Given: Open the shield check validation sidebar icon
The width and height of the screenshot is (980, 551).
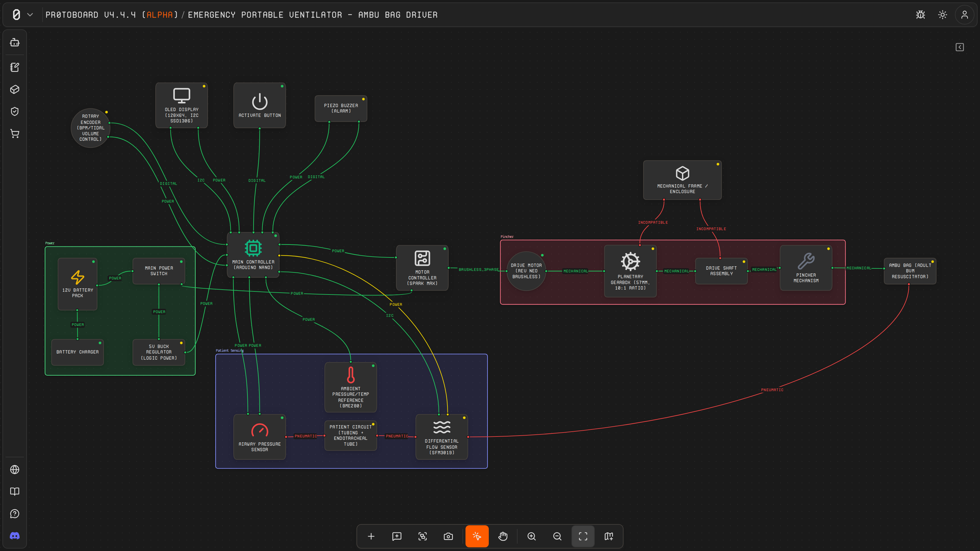Looking at the screenshot, I should pos(15,111).
